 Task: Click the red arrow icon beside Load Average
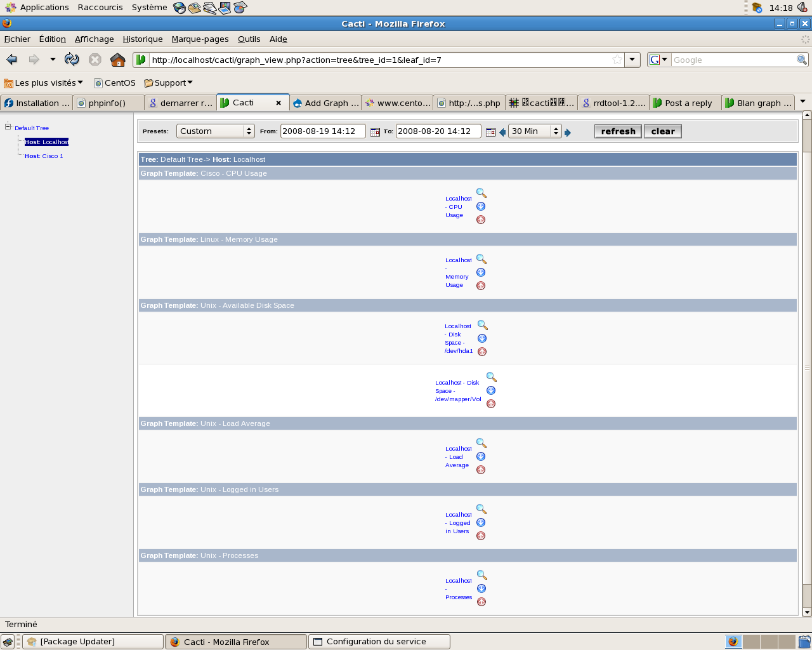[481, 470]
